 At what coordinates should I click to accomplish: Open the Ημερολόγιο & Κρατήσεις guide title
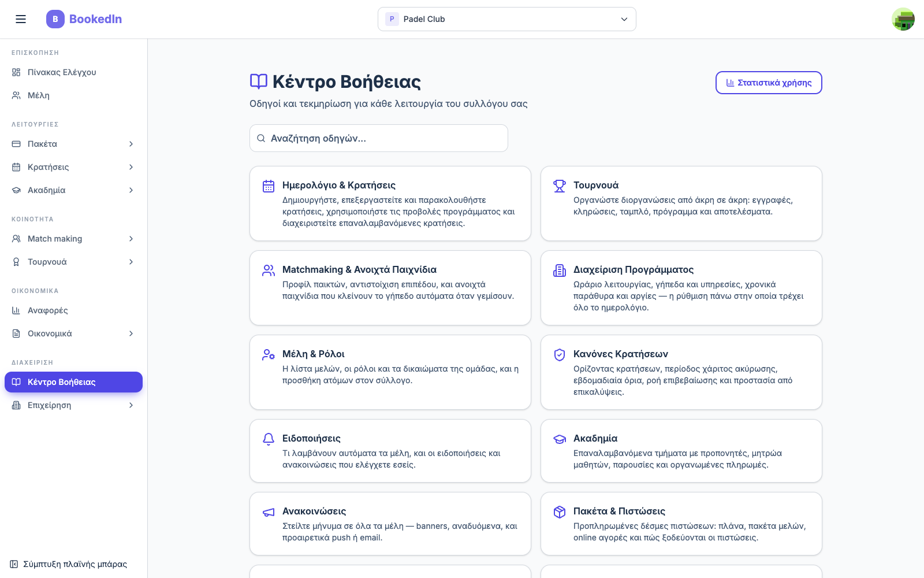pyautogui.click(x=339, y=185)
